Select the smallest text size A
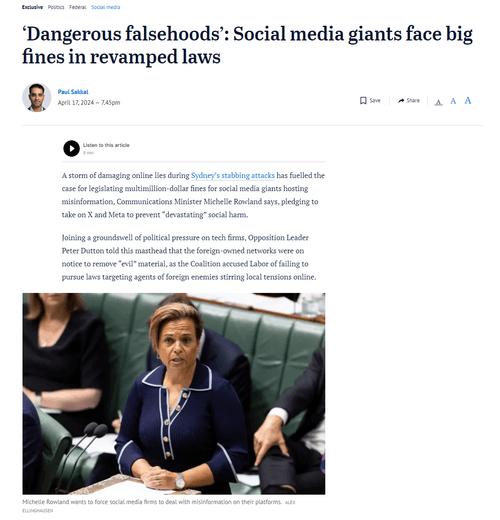The width and height of the screenshot is (500, 520). click(x=439, y=102)
